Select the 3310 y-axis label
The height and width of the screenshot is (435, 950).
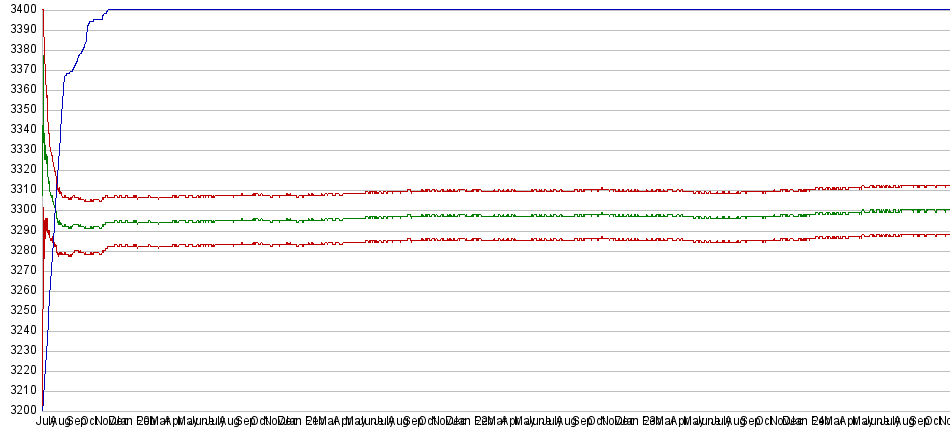(20, 190)
